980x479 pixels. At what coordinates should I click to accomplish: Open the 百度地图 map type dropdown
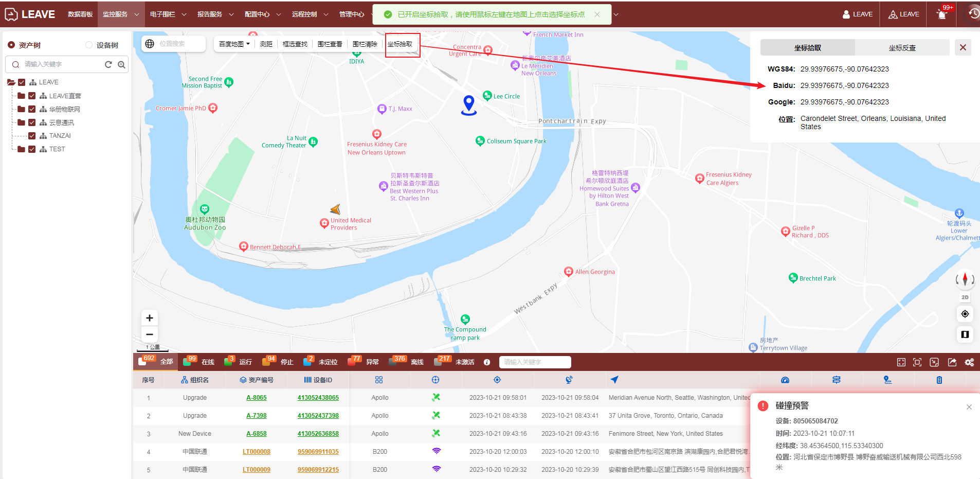[x=234, y=44]
